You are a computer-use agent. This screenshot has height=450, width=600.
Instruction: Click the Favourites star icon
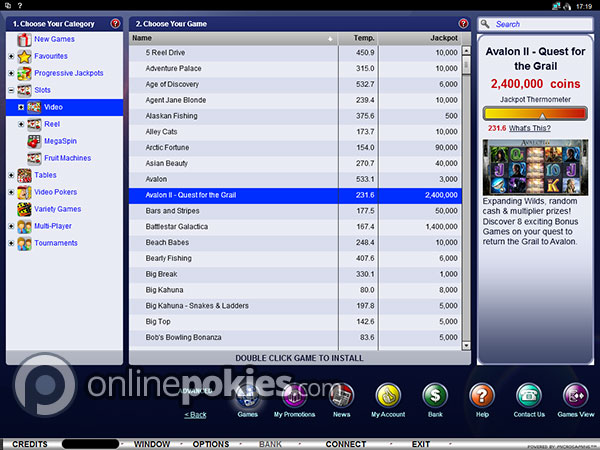pyautogui.click(x=24, y=56)
